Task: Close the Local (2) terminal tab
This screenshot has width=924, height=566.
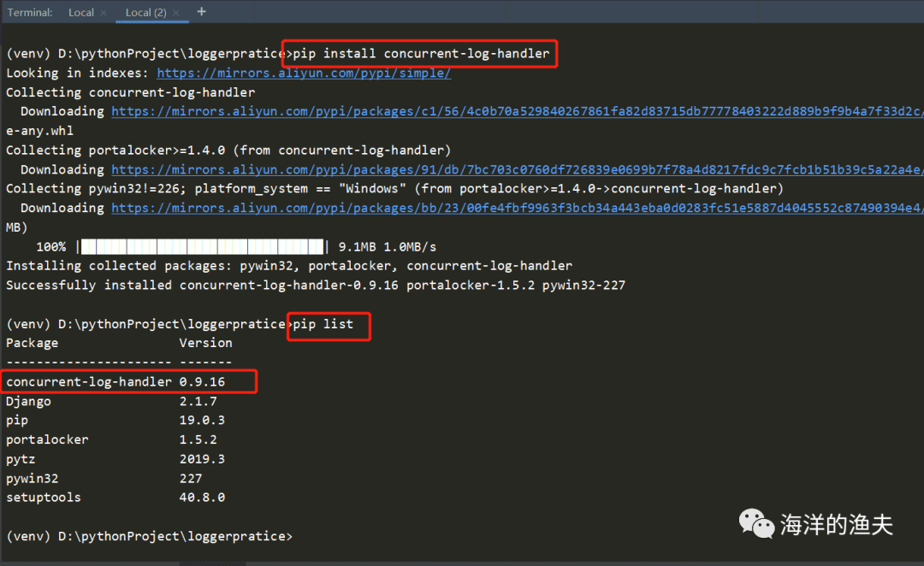Action: [175, 13]
